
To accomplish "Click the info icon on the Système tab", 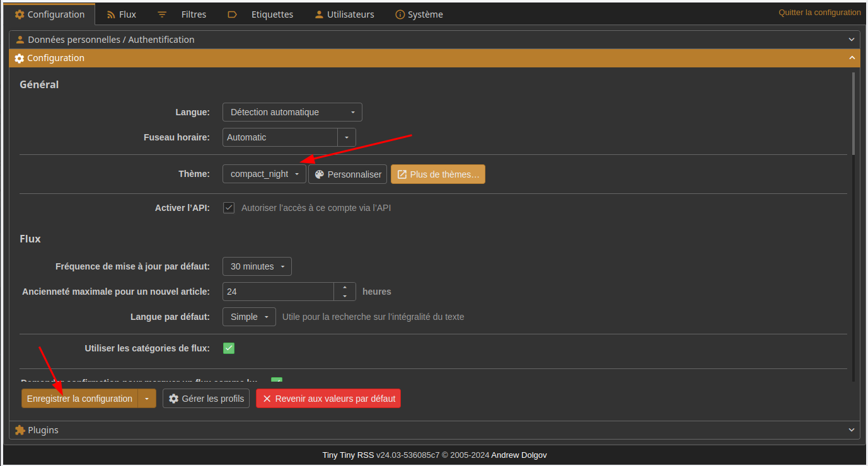I will [x=400, y=14].
